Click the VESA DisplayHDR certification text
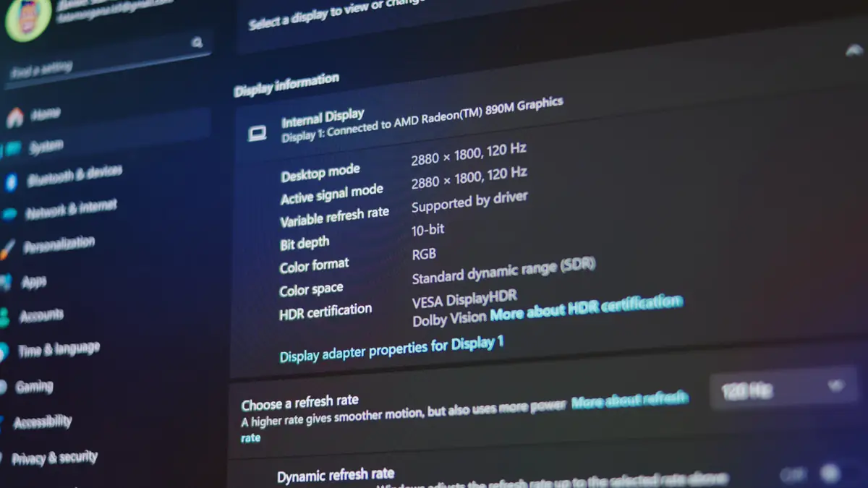The width and height of the screenshot is (868, 488). (x=464, y=299)
